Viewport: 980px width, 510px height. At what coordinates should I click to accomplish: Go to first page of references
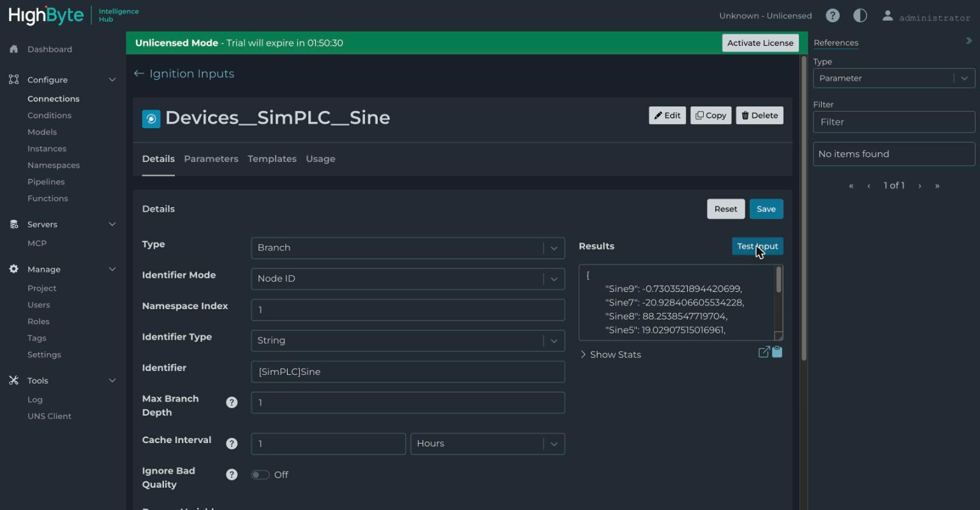851,186
